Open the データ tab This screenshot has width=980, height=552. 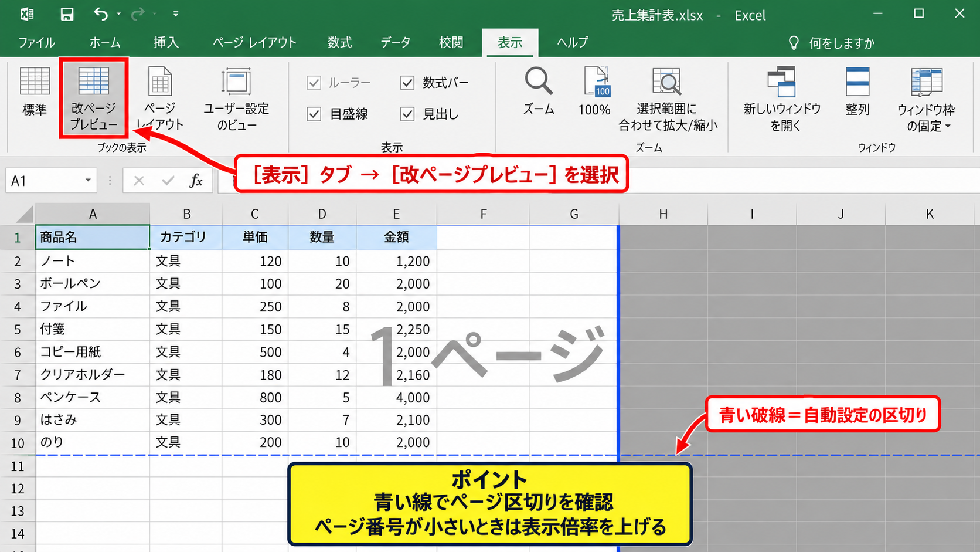click(x=396, y=42)
